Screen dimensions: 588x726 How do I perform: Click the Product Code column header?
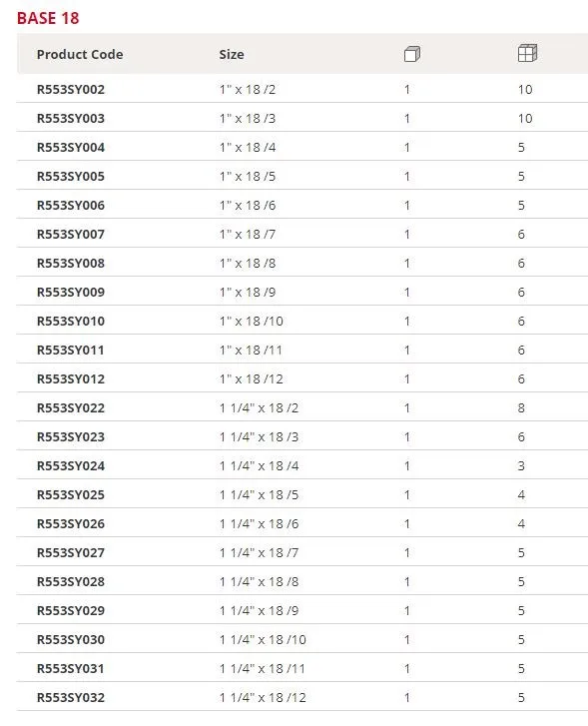(80, 54)
